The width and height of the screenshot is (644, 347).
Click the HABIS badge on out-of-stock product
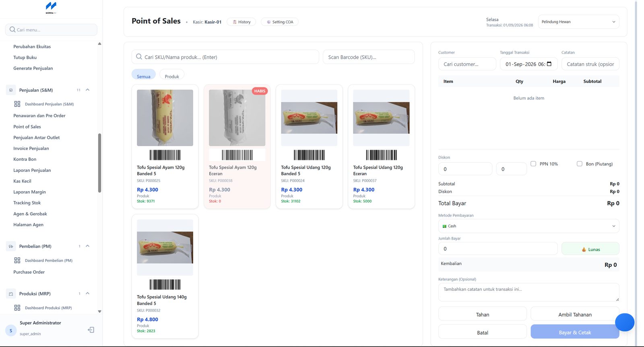(260, 91)
